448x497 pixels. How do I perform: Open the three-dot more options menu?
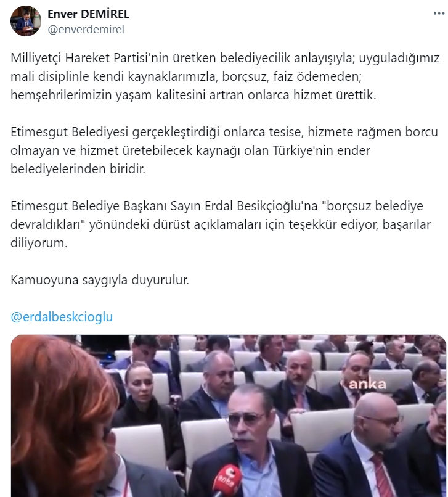(439, 14)
